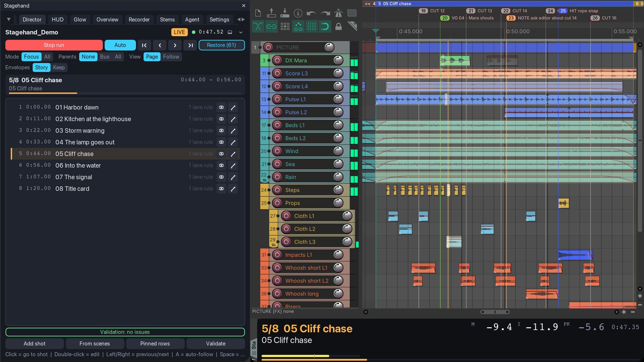Click the pencil edit icon for 05 Cliff chase
This screenshot has height=362, width=644.
click(x=233, y=154)
